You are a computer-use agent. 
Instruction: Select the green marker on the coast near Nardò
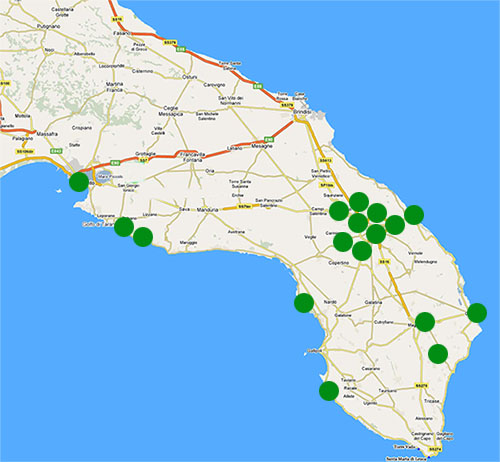click(x=304, y=303)
